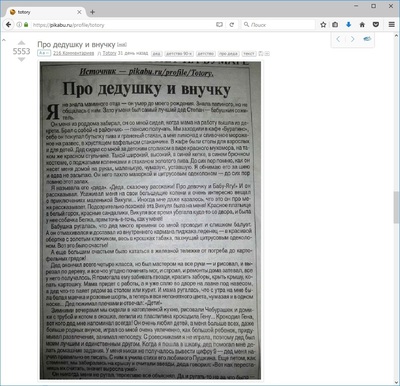Open downloads with blue arrow icon
The width and height of the screenshot is (400, 386).
pos(349,25)
